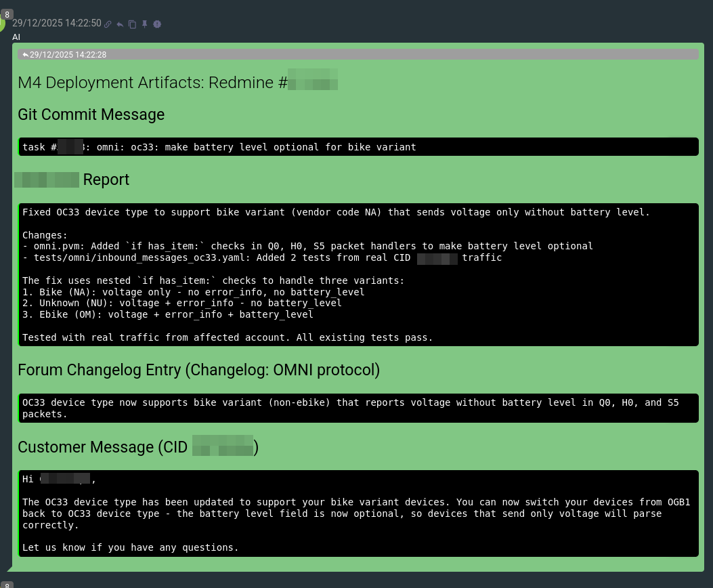
Task: Copy the message with the copy icon
Action: 132,24
